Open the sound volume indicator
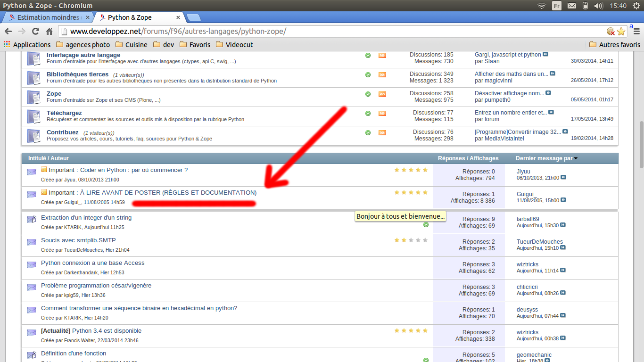Image resolution: width=644 pixels, height=362 pixels. (599, 6)
